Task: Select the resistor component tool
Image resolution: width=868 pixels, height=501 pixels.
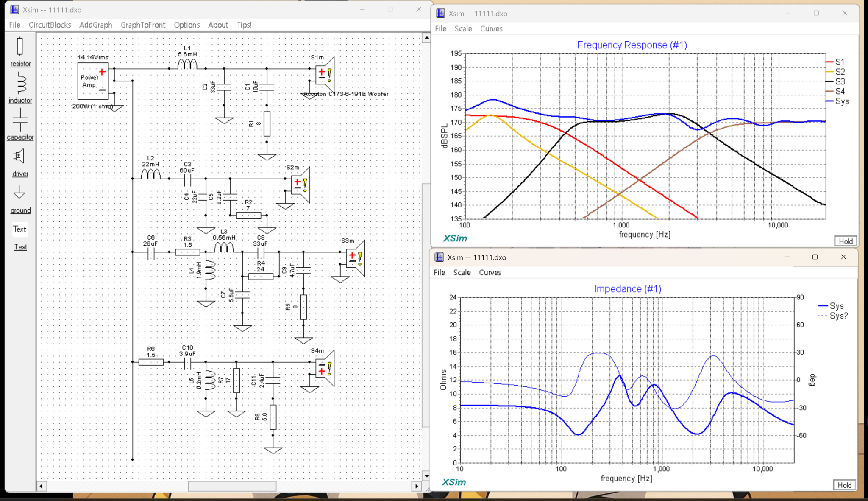Action: [x=20, y=51]
